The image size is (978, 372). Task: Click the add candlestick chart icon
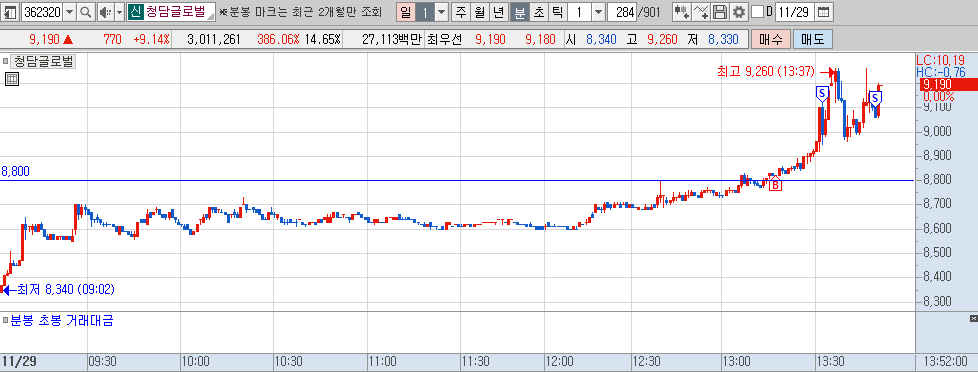(682, 11)
